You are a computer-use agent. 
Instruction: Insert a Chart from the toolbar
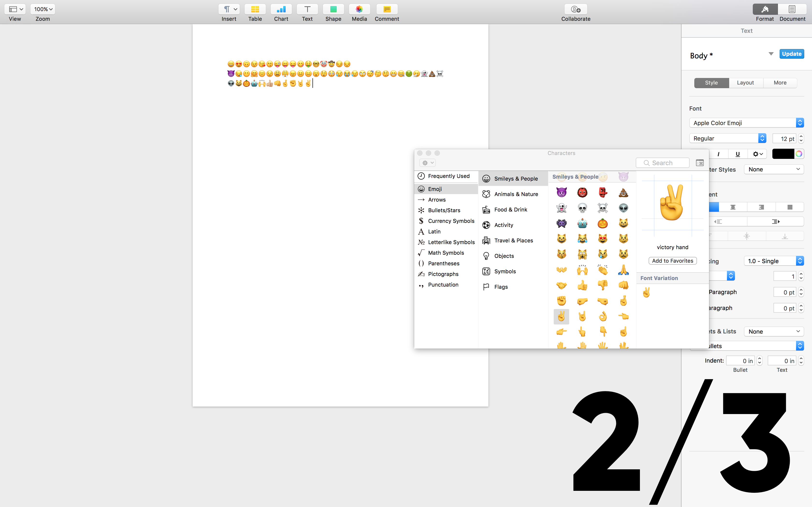tap(281, 9)
